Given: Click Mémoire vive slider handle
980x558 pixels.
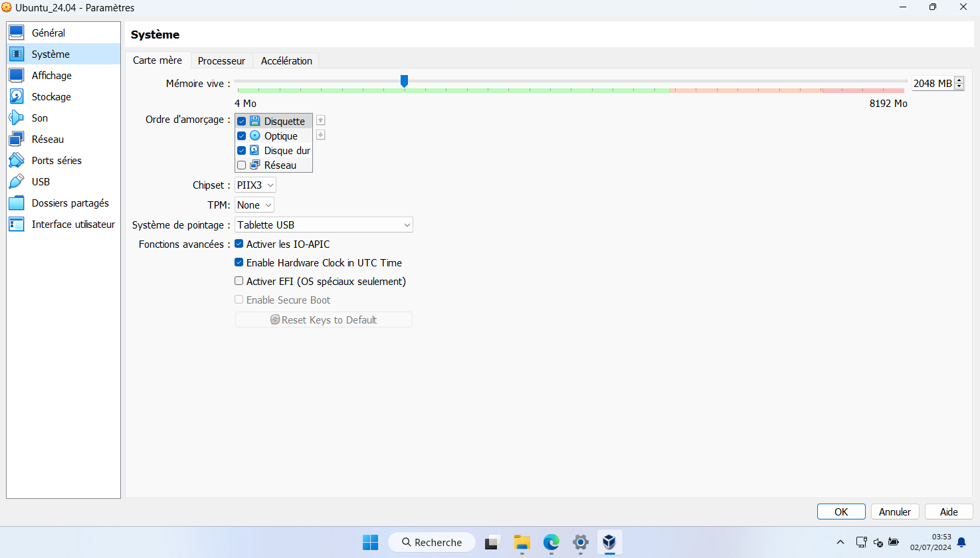Looking at the screenshot, I should coord(404,81).
